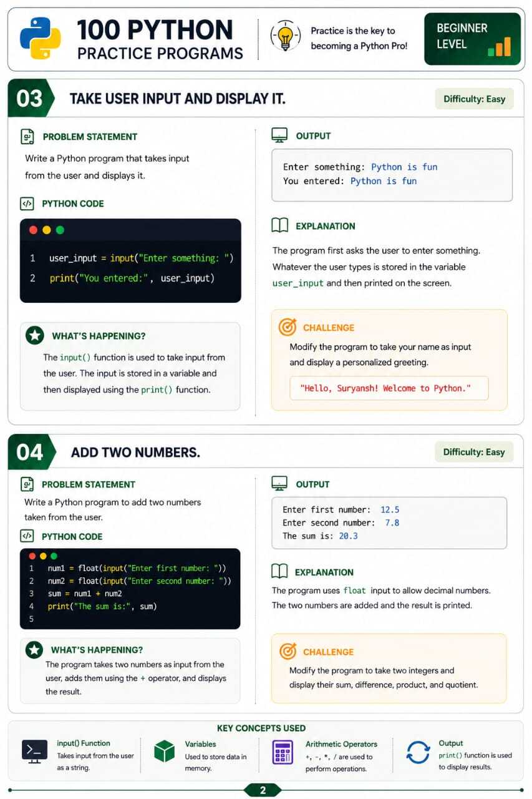Screen dimensions: 532x799
Task: Click the blue circular arrows Output icon
Action: [418, 752]
